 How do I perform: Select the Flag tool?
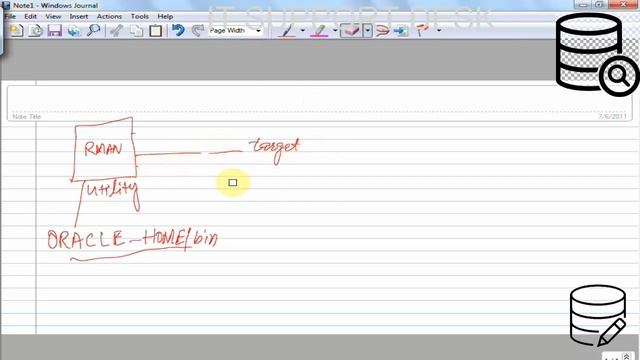click(x=422, y=30)
